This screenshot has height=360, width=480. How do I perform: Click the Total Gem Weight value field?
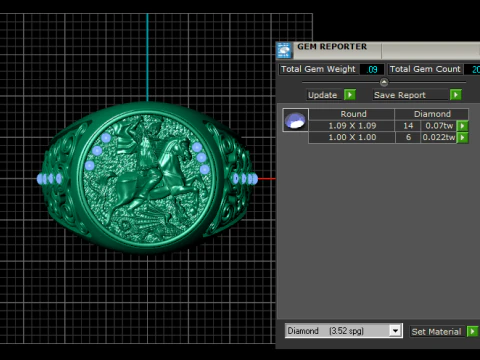[372, 69]
